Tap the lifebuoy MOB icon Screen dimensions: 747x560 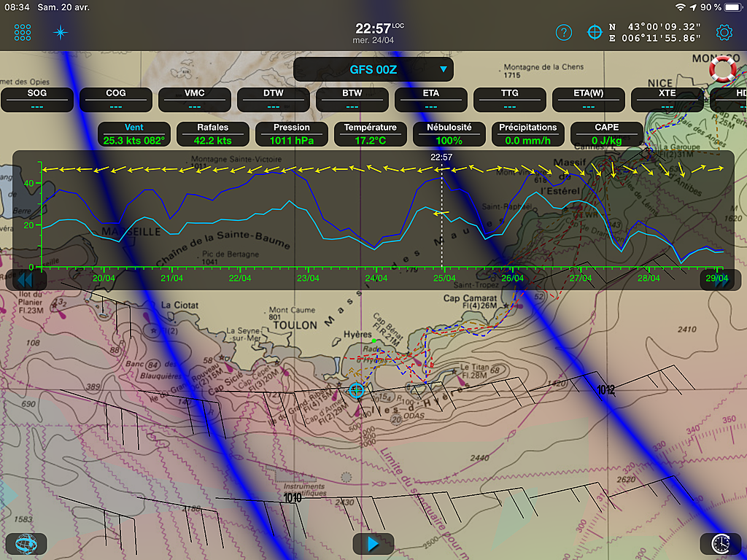(722, 69)
